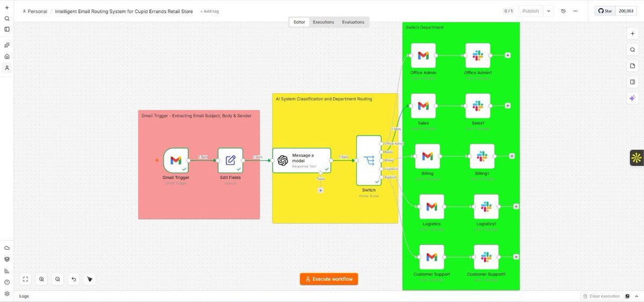Click the undo arrow canvas button
The width and height of the screenshot is (644, 302).
pos(74,279)
